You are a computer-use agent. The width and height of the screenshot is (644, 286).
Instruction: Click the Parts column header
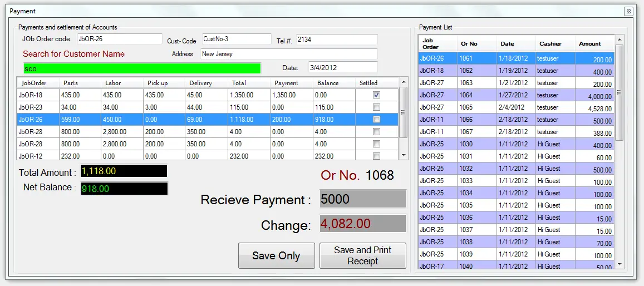[x=80, y=83]
